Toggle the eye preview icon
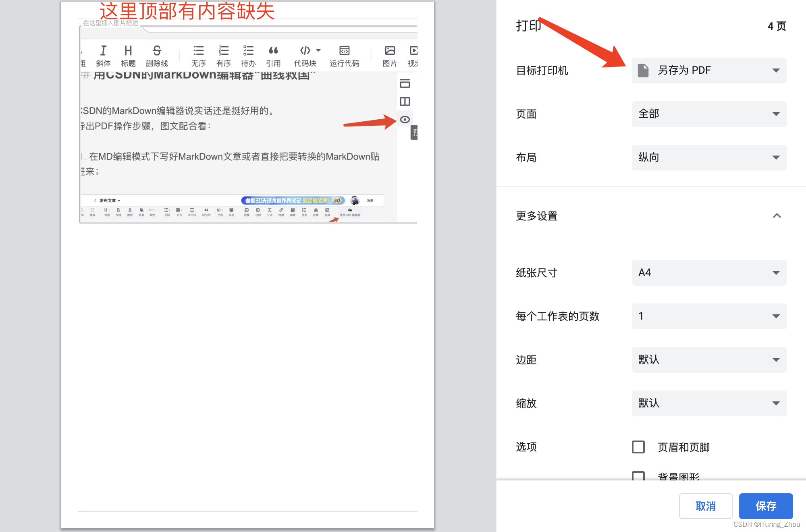806x532 pixels. [x=405, y=120]
